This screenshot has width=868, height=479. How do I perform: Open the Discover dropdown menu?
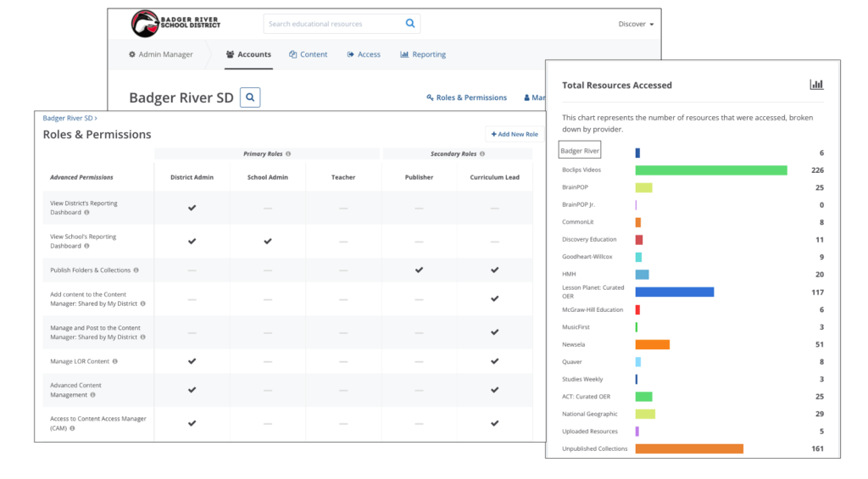pos(636,24)
